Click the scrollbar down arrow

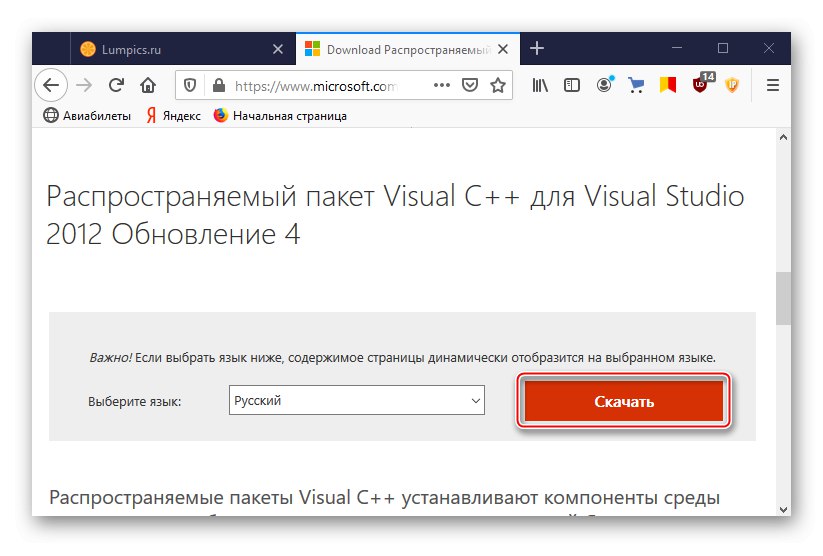[x=784, y=509]
